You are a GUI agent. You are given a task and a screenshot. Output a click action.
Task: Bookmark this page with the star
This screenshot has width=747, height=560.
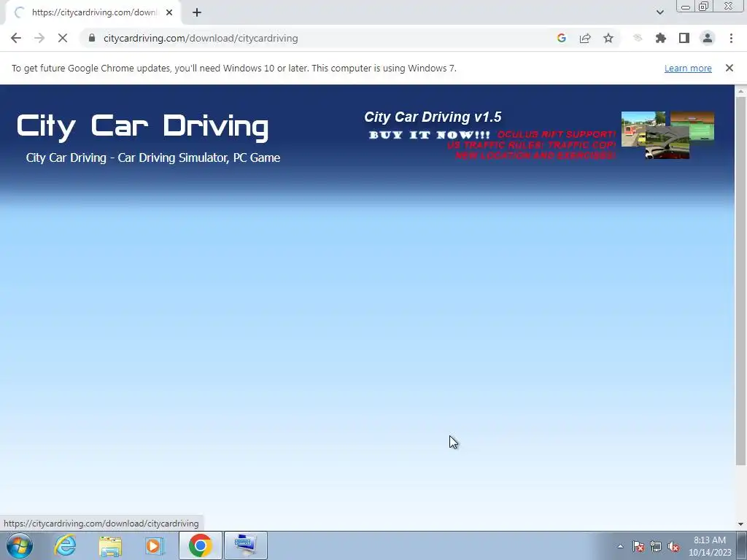point(608,38)
